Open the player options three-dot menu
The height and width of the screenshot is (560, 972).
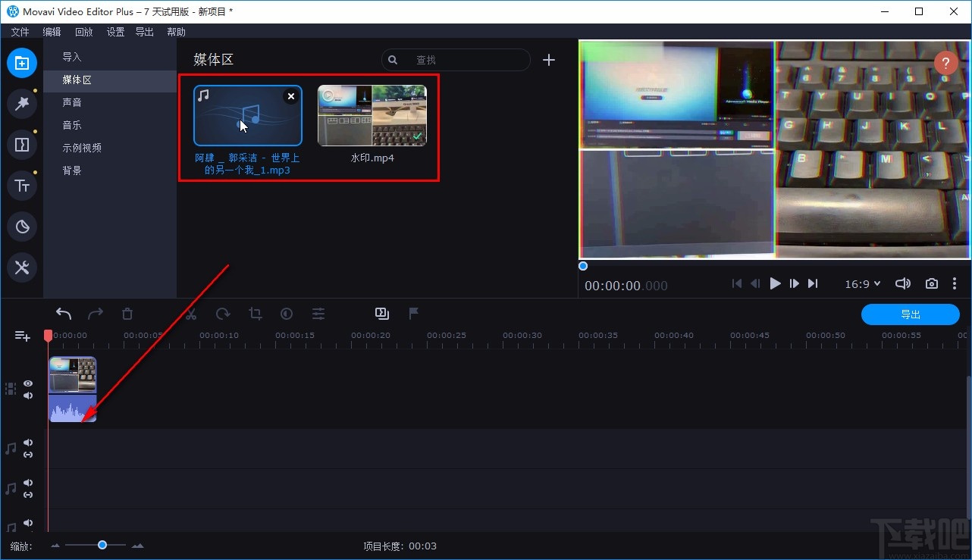point(955,283)
